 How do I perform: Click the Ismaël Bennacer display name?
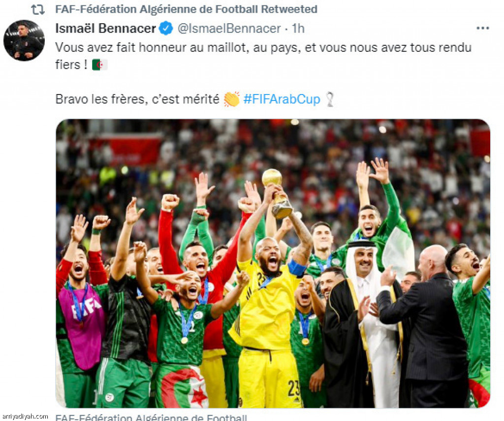click(105, 28)
